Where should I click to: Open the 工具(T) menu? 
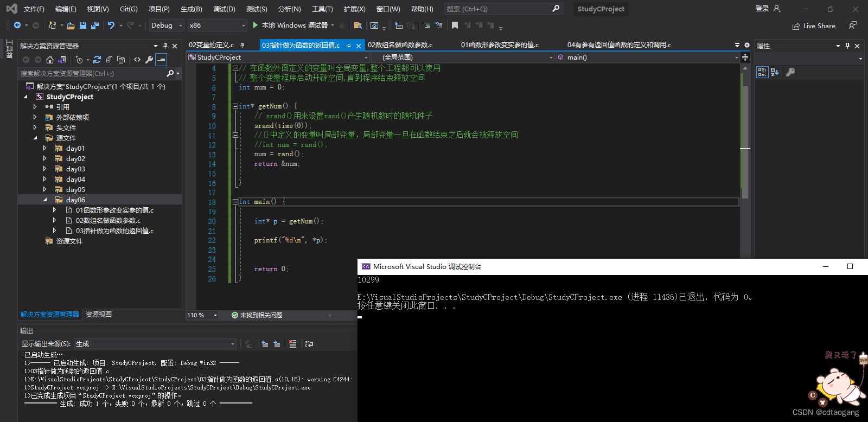coord(322,9)
